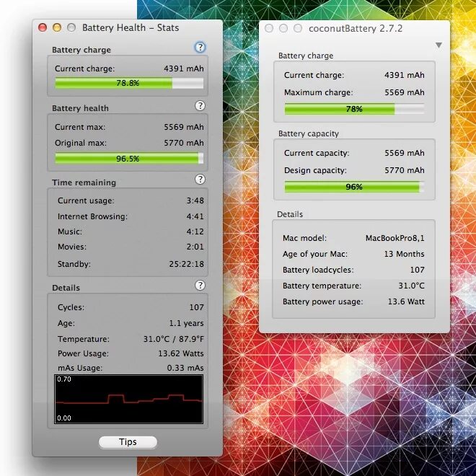Image resolution: width=476 pixels, height=476 pixels.
Task: Click the Battery loadcycles 107 value
Action: pyautogui.click(x=418, y=270)
